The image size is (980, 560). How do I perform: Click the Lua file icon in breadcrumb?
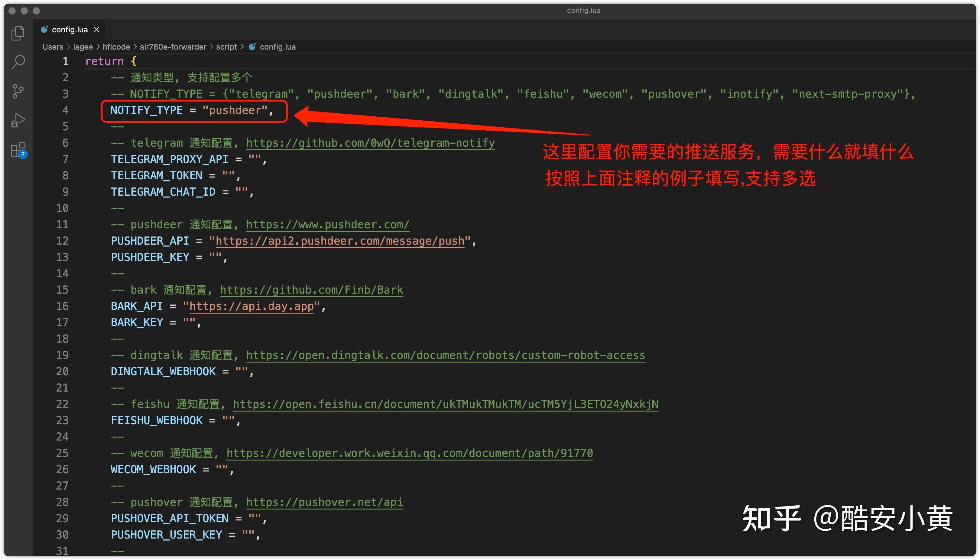[253, 47]
